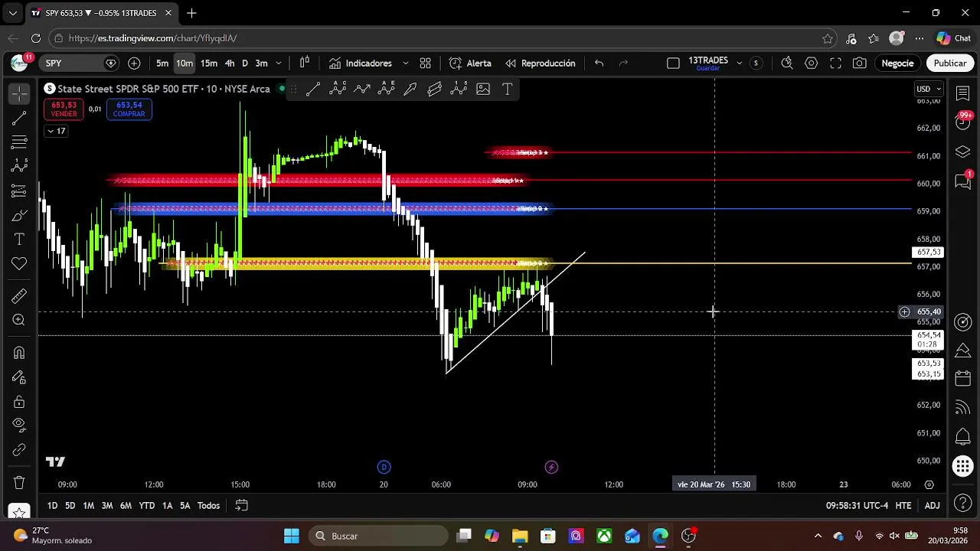Click the Windows Start button
This screenshot has height=551, width=980.
(x=292, y=536)
